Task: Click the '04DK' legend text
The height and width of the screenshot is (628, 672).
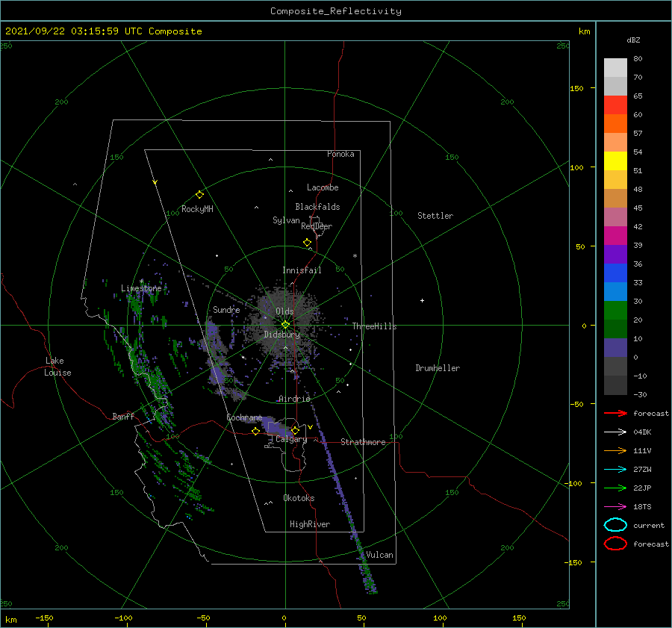Action: click(x=642, y=432)
